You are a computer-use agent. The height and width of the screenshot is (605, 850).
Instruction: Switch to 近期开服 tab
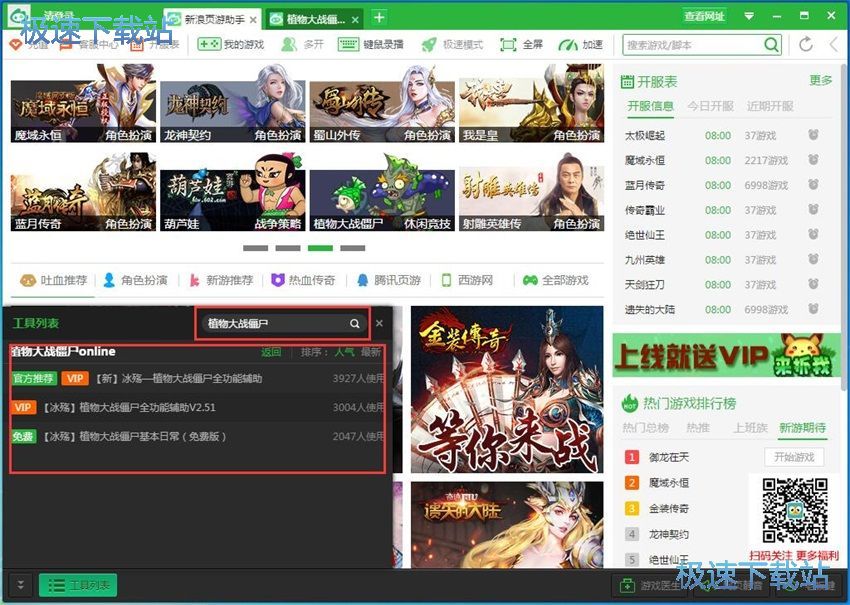tap(770, 106)
